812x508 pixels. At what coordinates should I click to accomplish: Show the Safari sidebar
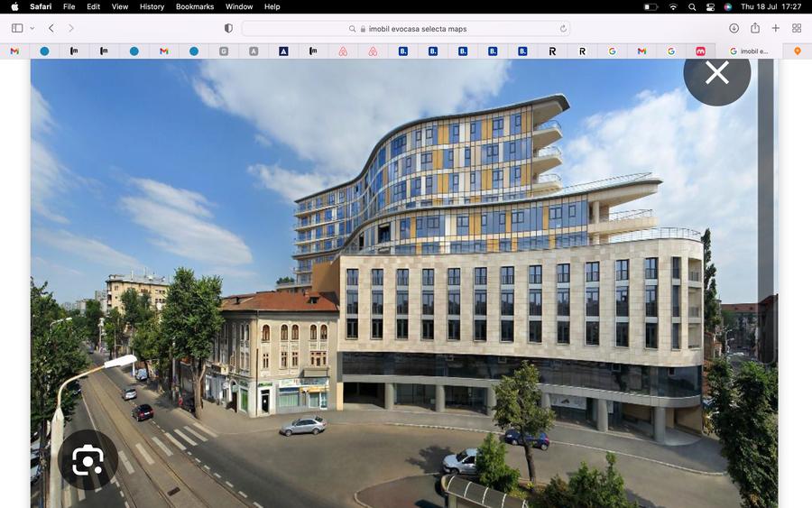tap(17, 28)
